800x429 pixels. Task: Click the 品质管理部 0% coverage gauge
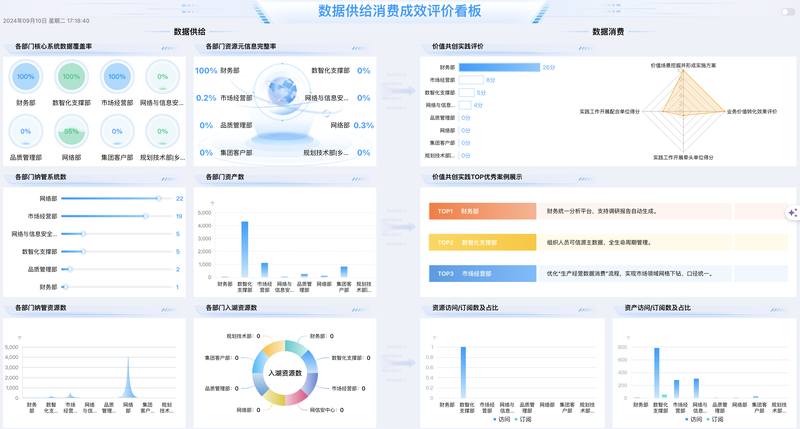(26, 131)
